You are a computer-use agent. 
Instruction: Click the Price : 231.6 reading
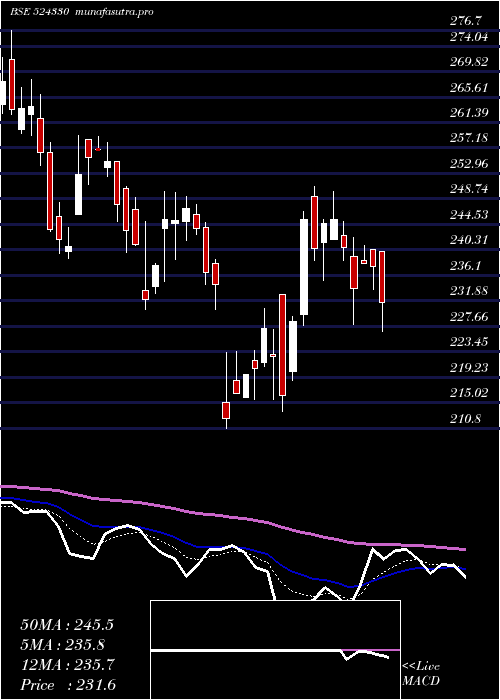pos(68,685)
